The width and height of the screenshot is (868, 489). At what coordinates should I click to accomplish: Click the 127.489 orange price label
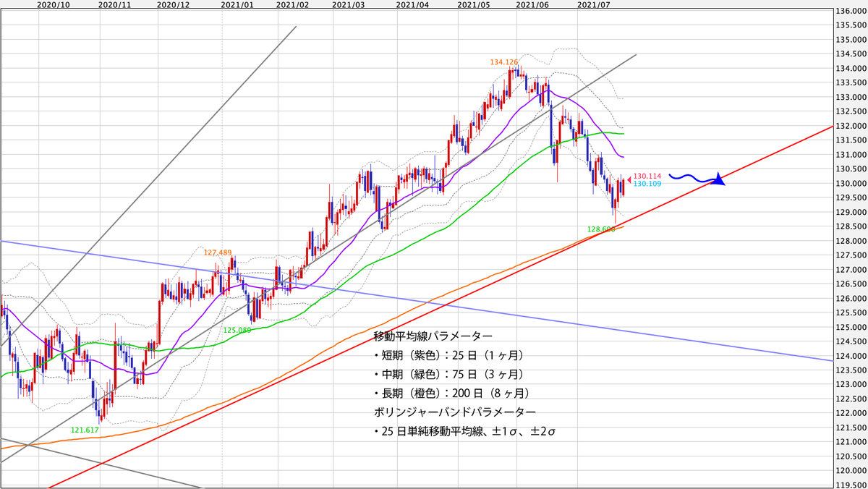[x=218, y=252]
